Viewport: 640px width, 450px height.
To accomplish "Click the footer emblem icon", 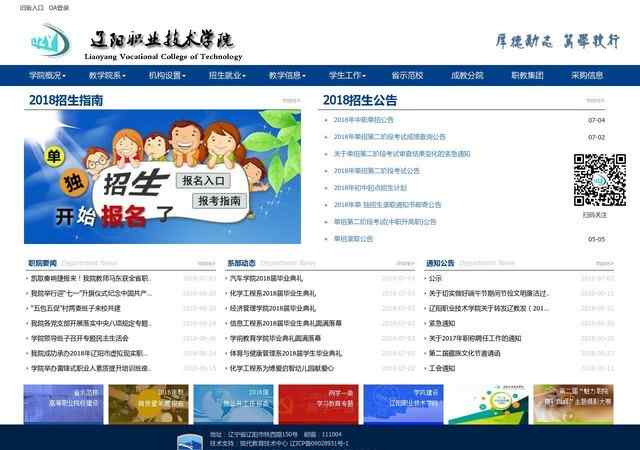I will coord(190,442).
